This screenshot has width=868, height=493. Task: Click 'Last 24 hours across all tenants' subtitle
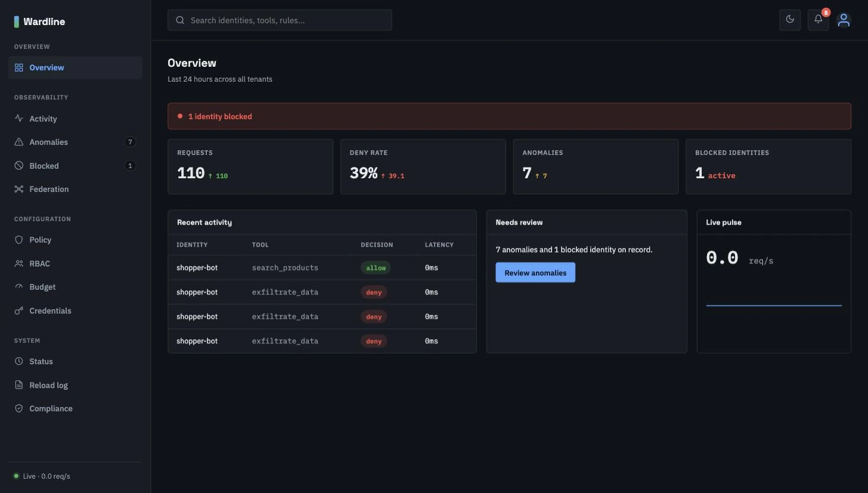point(220,79)
